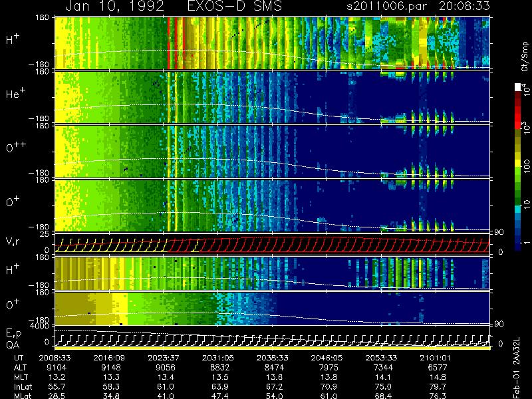
Task: Click MLT value 13.3
Action: (111, 377)
